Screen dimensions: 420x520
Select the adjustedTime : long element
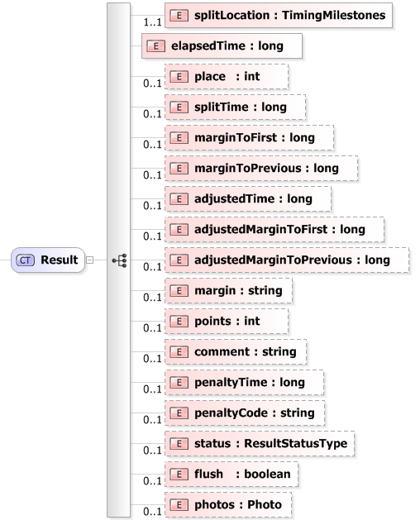[248, 199]
